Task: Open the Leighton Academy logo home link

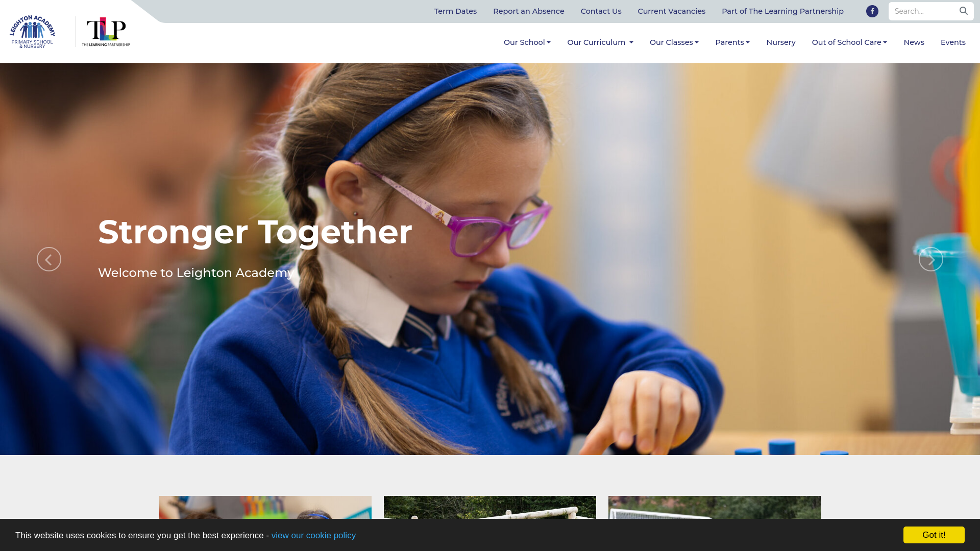Action: coord(32,32)
